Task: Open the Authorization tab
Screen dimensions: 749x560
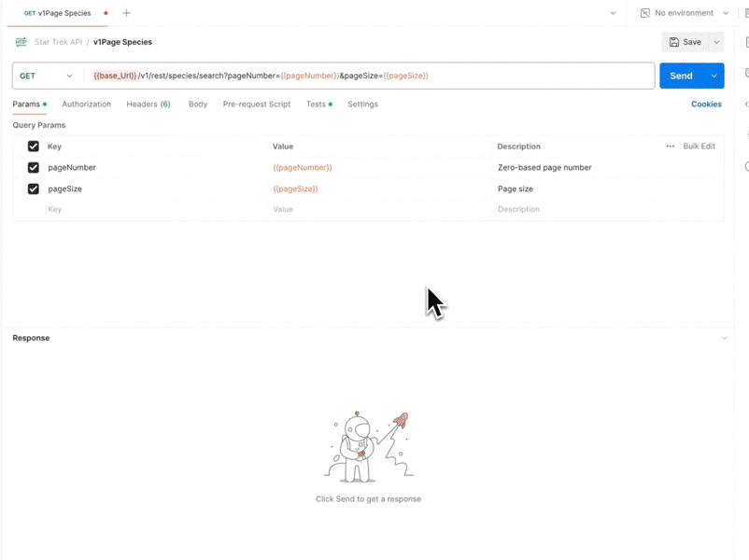Action: tap(86, 104)
